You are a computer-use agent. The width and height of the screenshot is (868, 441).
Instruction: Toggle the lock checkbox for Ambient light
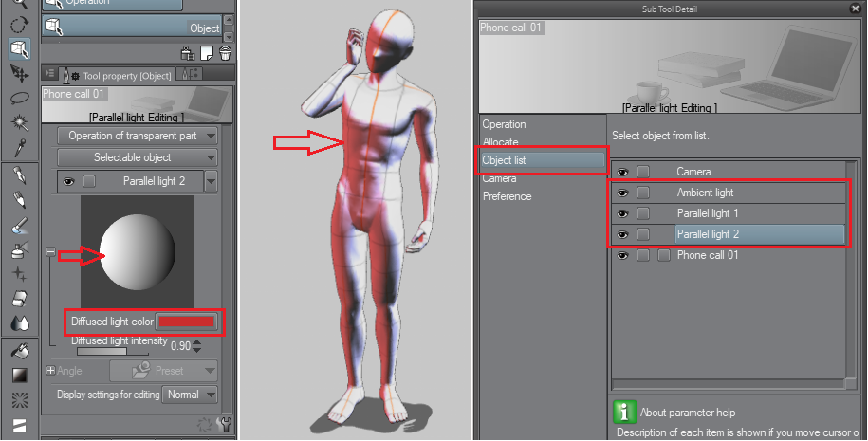[x=642, y=193]
